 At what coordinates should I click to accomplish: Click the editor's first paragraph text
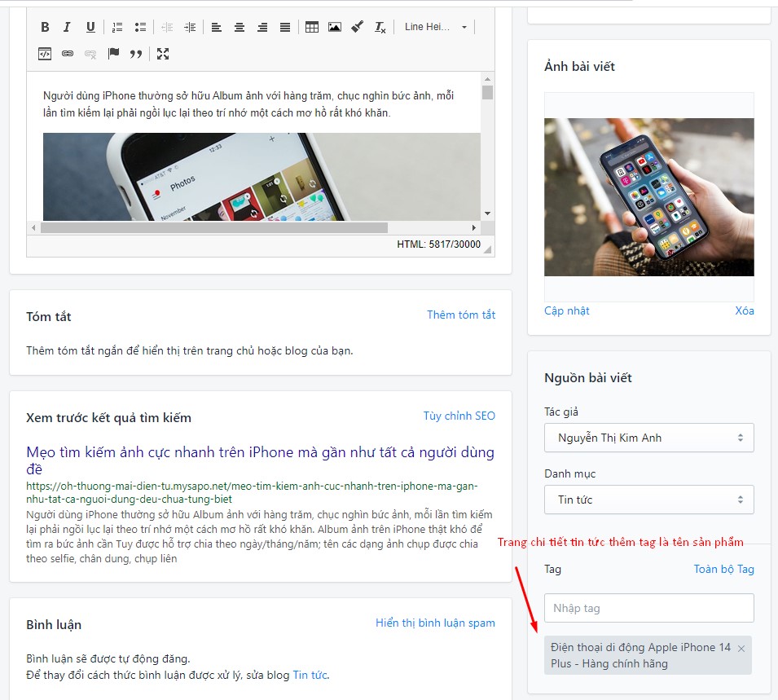[248, 104]
